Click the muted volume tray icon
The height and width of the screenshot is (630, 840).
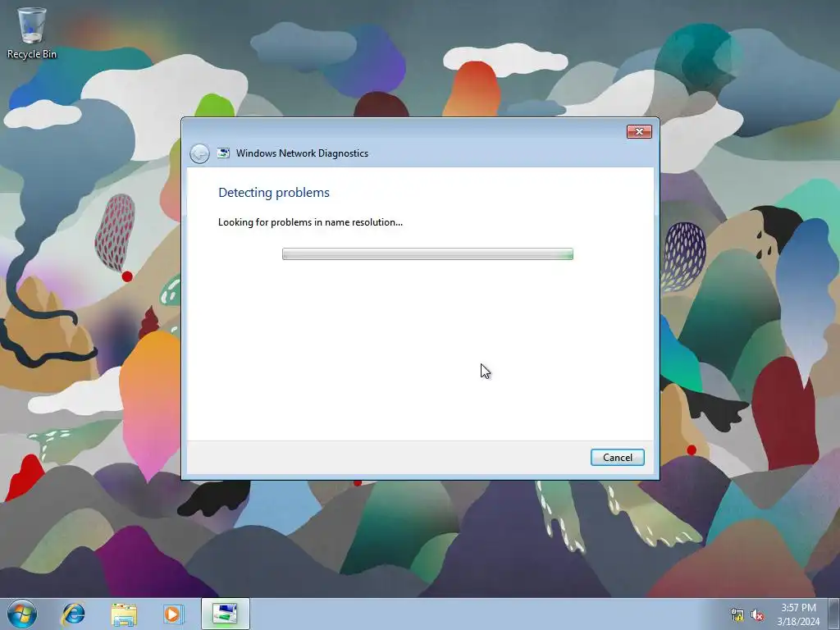click(x=757, y=615)
